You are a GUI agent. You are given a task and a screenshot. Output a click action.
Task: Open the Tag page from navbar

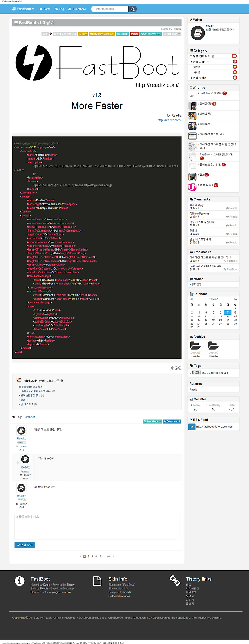click(59, 9)
